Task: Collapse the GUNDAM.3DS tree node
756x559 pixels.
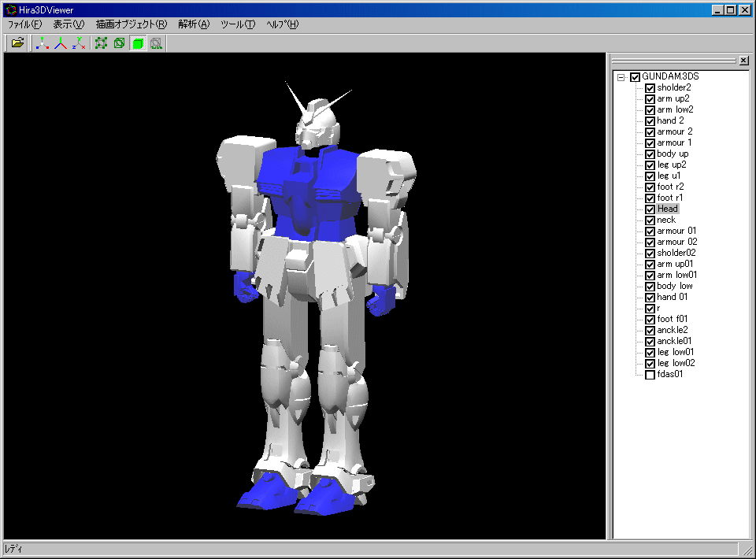Action: [621, 77]
